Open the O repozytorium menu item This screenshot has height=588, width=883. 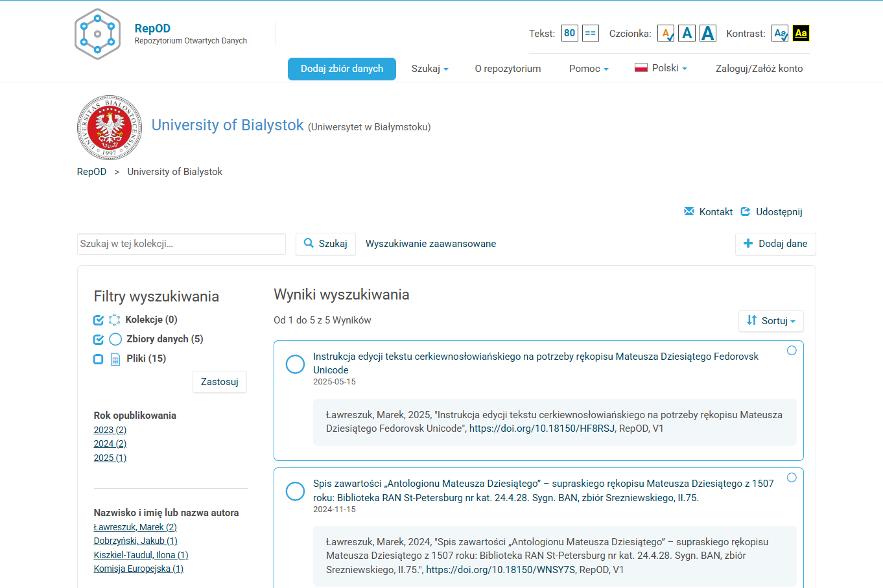(x=508, y=69)
